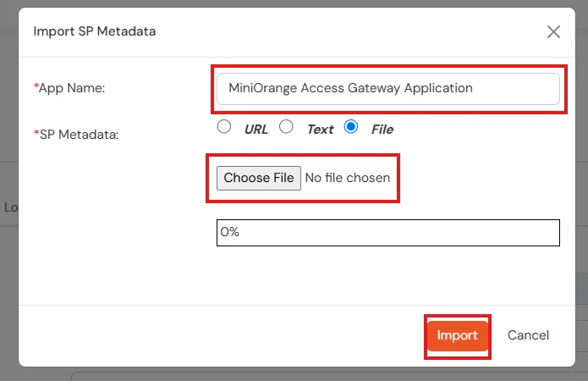Click the orange Import button

(x=457, y=335)
